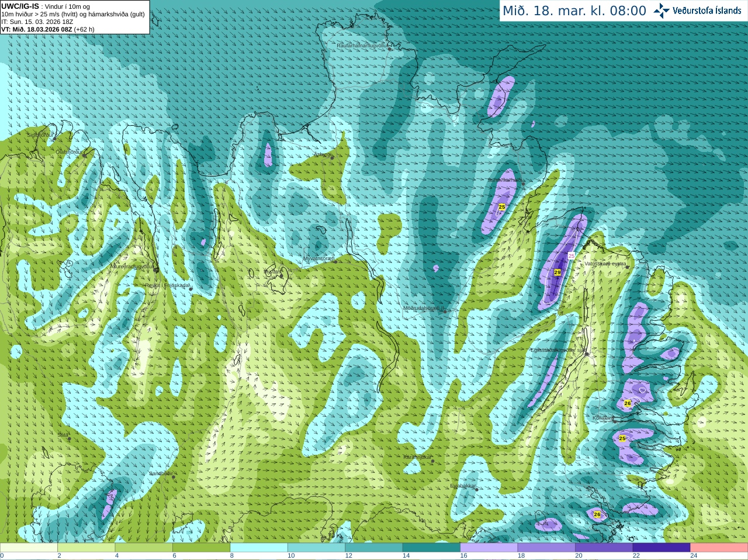Click the 12–14 m/s teal legend swatch

[x=374, y=548]
